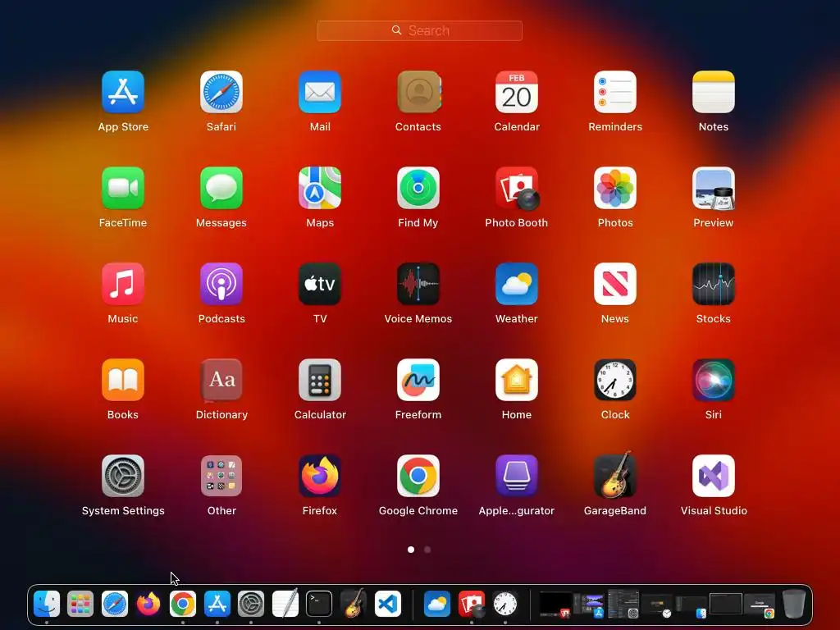Click the Launchpad icon in the Dock

coord(80,604)
